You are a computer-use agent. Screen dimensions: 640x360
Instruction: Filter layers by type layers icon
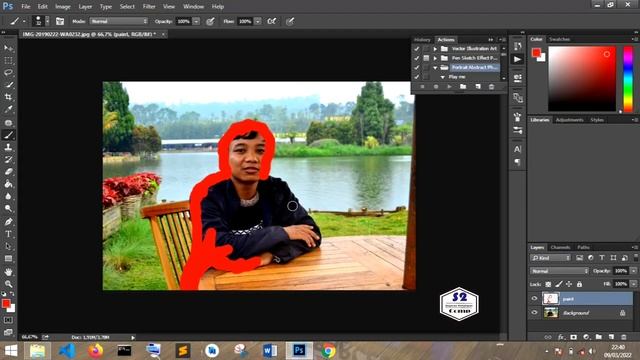(602, 258)
